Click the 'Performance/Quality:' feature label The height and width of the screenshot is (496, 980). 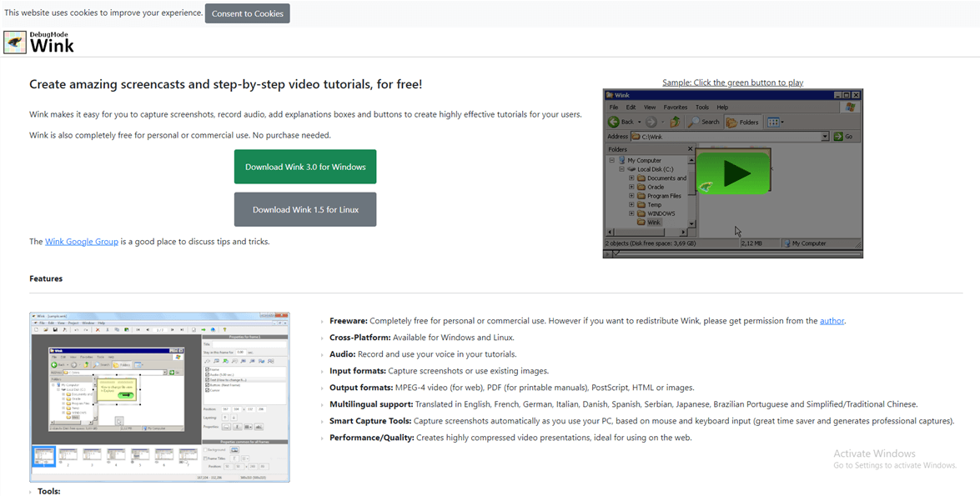tap(372, 438)
